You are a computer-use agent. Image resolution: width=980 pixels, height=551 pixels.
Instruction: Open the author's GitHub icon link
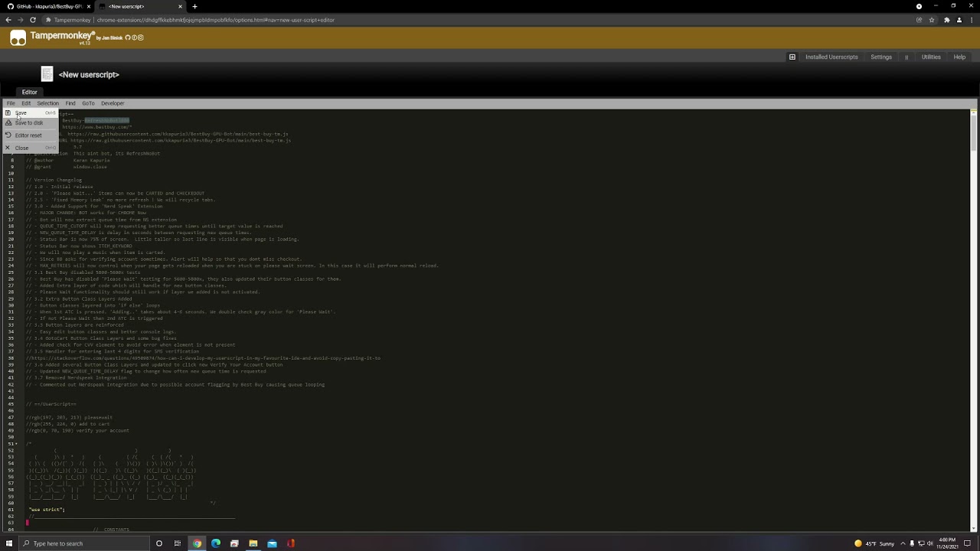[x=127, y=37]
